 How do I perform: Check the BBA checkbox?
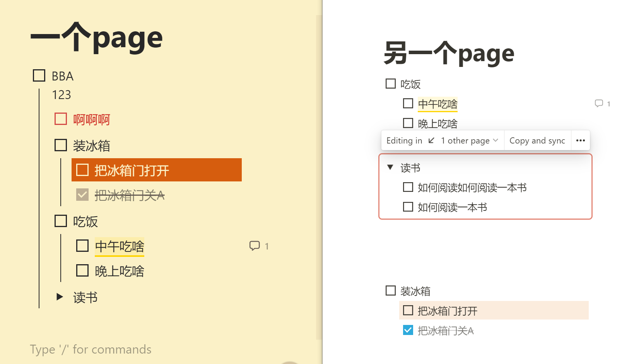coord(39,75)
